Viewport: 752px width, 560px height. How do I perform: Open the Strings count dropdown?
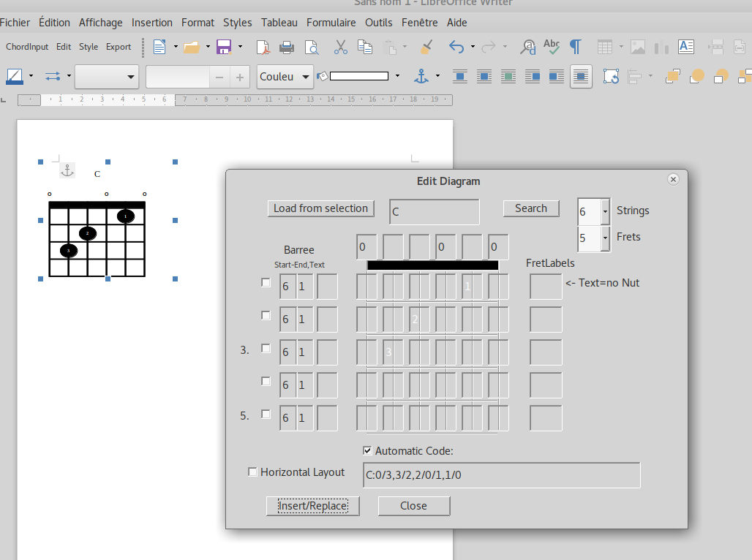[605, 211]
